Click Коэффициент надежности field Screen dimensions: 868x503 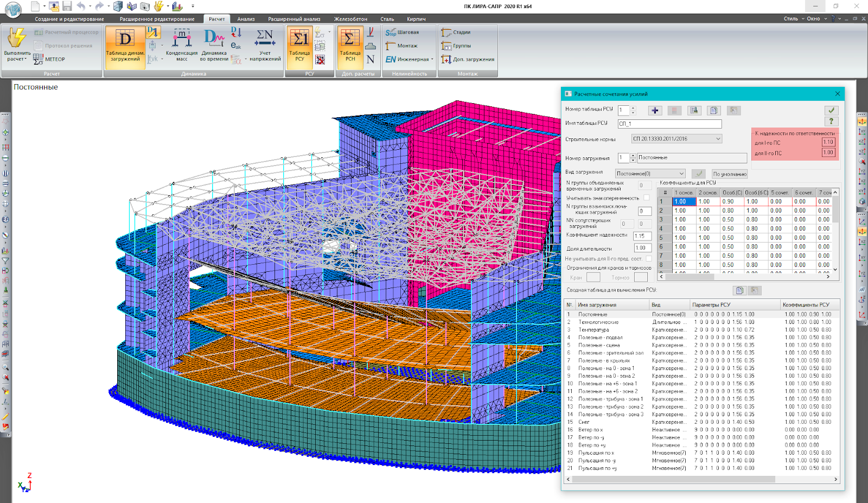[x=642, y=236]
